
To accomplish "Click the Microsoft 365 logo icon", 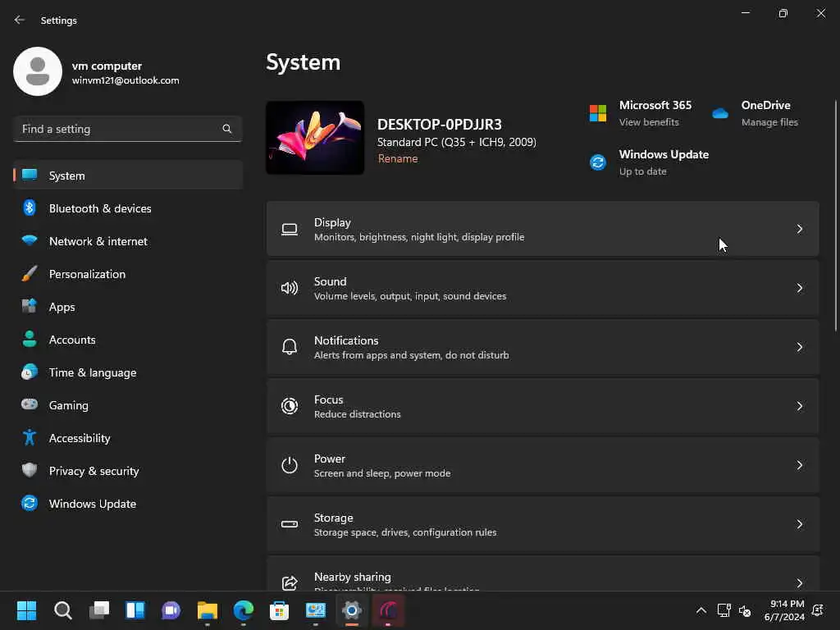I will pyautogui.click(x=598, y=113).
